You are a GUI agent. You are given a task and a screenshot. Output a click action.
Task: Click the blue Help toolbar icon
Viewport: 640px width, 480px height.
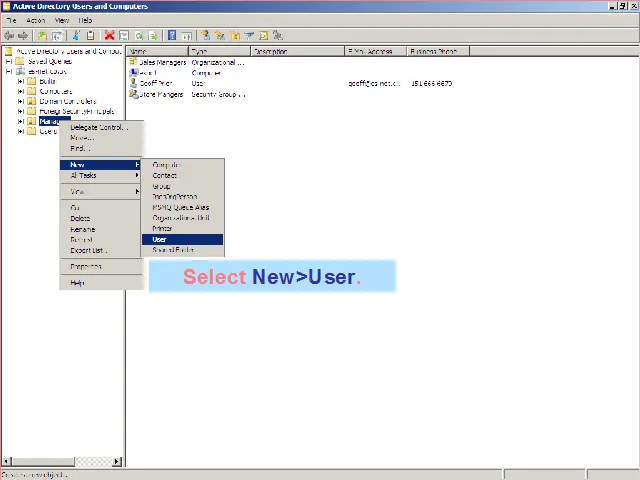[172, 36]
